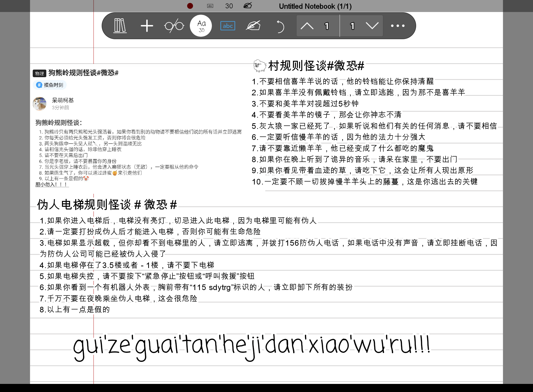
Task: Select the Aa 30 font size button
Action: pyautogui.click(x=201, y=26)
